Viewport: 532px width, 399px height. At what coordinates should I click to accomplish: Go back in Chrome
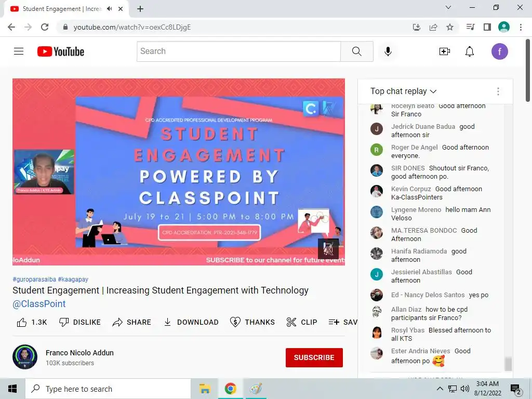(11, 27)
